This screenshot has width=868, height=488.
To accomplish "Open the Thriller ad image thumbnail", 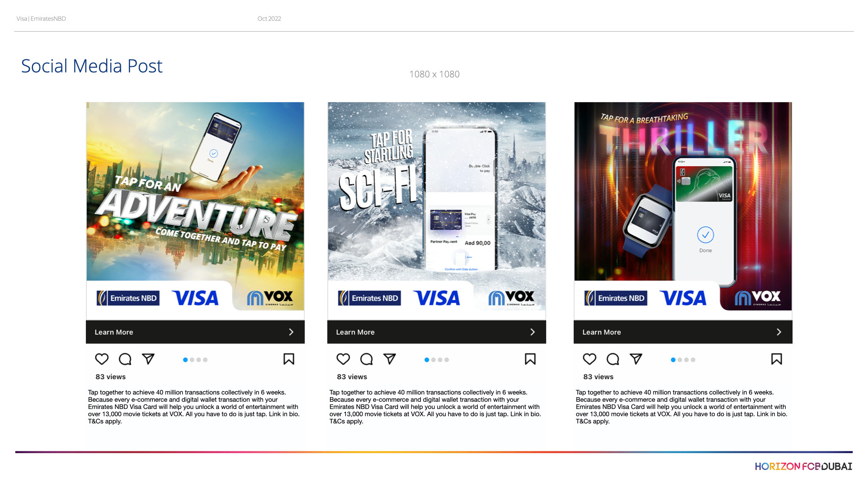I will (x=683, y=206).
